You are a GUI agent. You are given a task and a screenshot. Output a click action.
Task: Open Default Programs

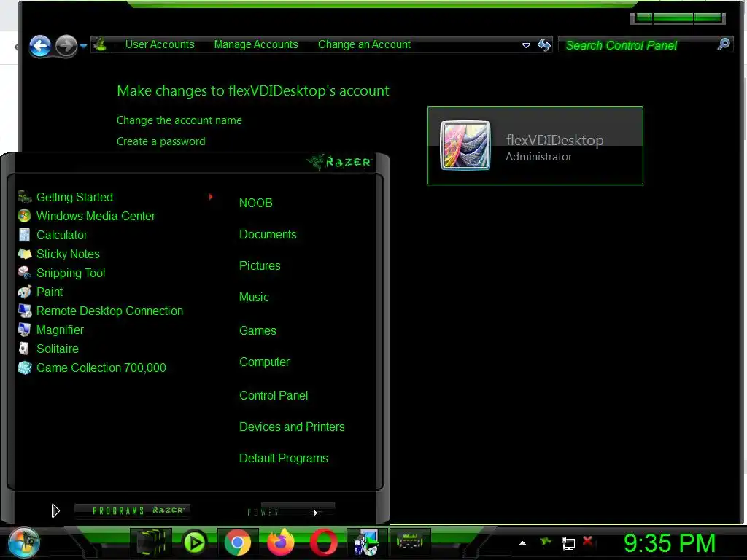pos(284,458)
